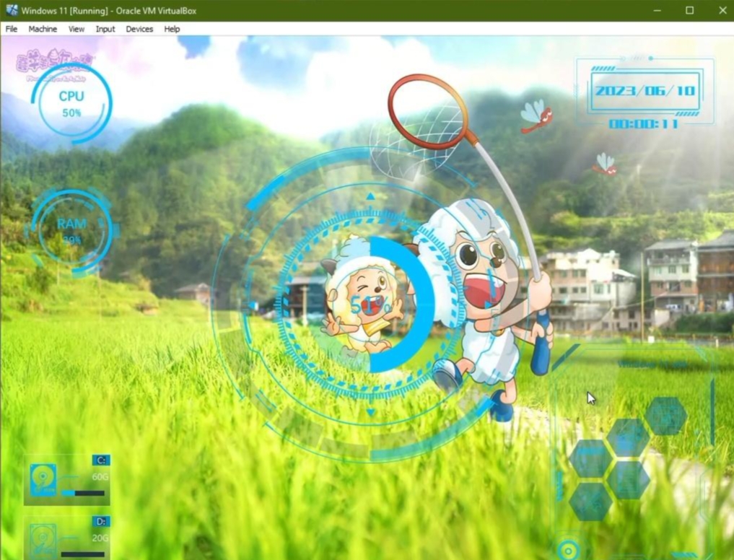Screen dimensions: 734x560
Task: Open the Devices menu
Action: (139, 29)
